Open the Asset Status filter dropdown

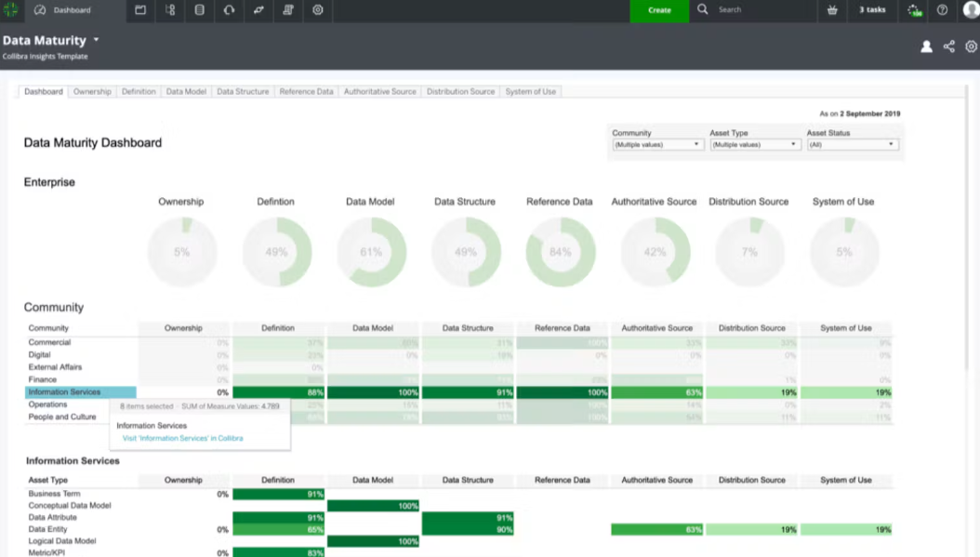coord(853,144)
